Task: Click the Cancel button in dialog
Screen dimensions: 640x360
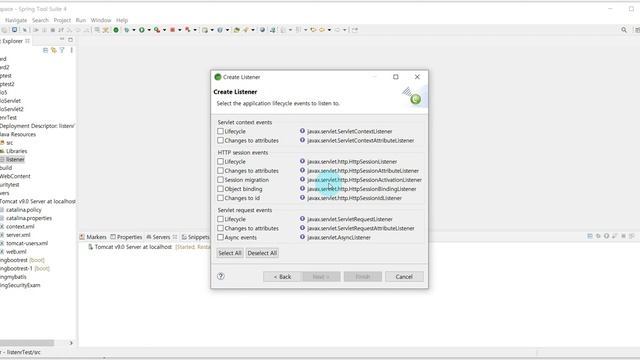Action: pyautogui.click(x=404, y=277)
